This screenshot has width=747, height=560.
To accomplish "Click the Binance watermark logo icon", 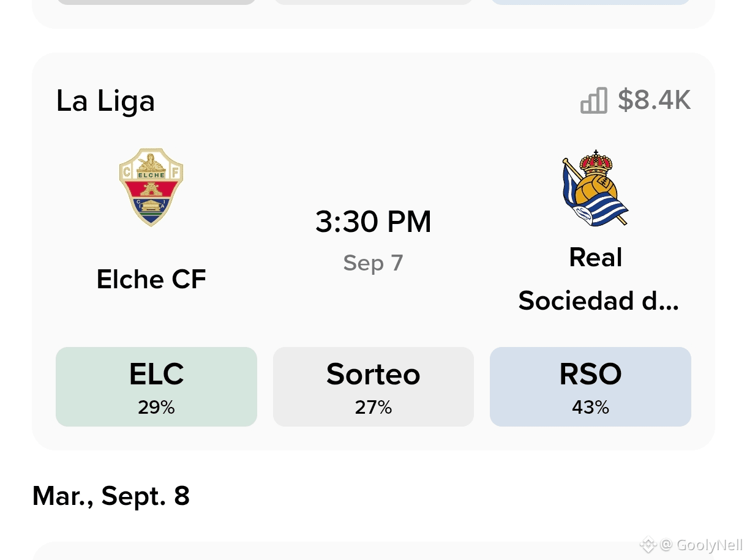I will pyautogui.click(x=648, y=544).
